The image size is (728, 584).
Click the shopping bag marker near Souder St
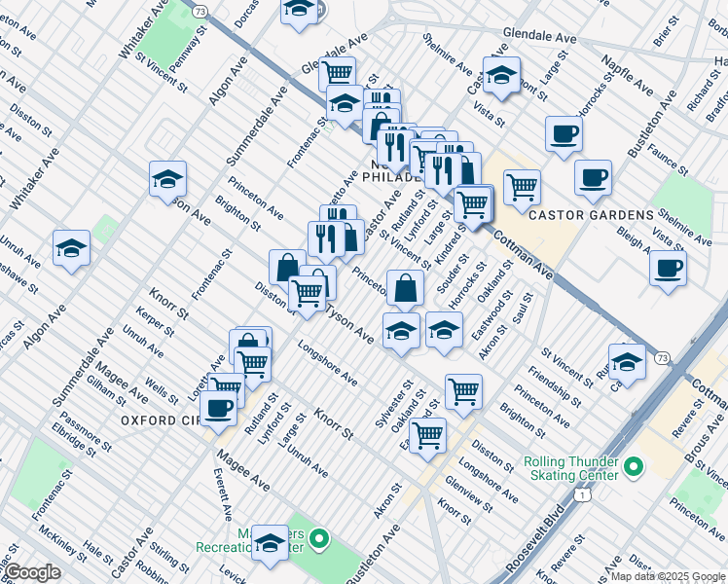[x=405, y=290]
